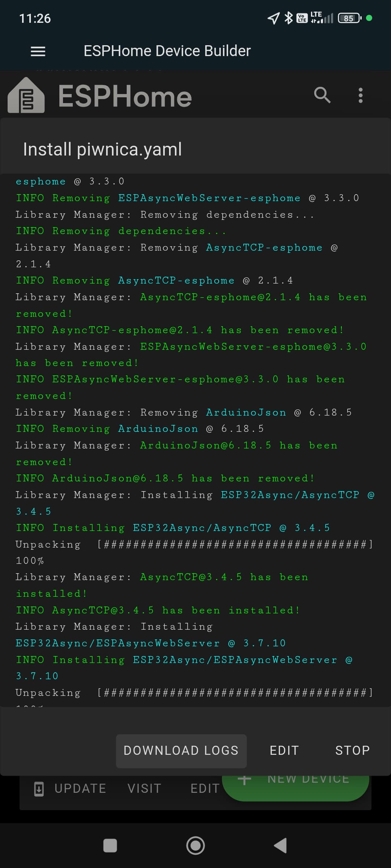Image resolution: width=391 pixels, height=868 pixels.
Task: Tap the battery indicator in status bar
Action: (349, 18)
